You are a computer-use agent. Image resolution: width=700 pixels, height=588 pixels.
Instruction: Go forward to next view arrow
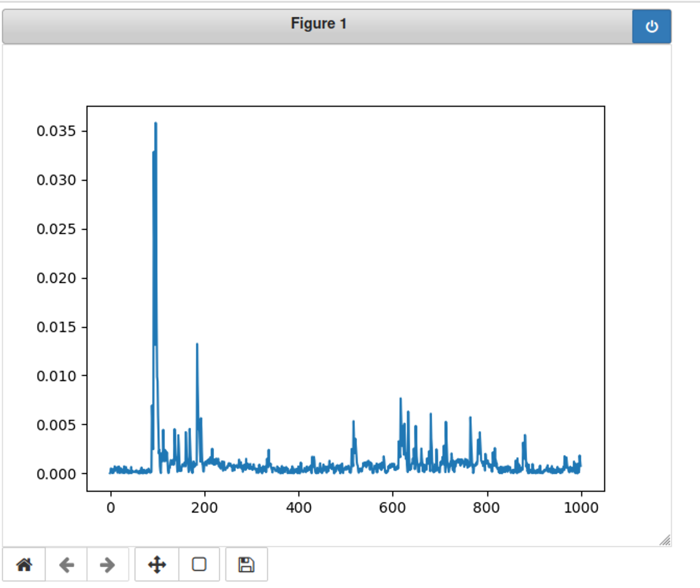(x=107, y=565)
